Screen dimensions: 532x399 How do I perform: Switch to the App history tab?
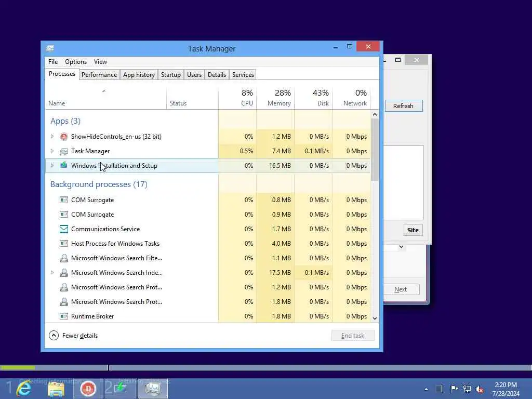pyautogui.click(x=139, y=75)
